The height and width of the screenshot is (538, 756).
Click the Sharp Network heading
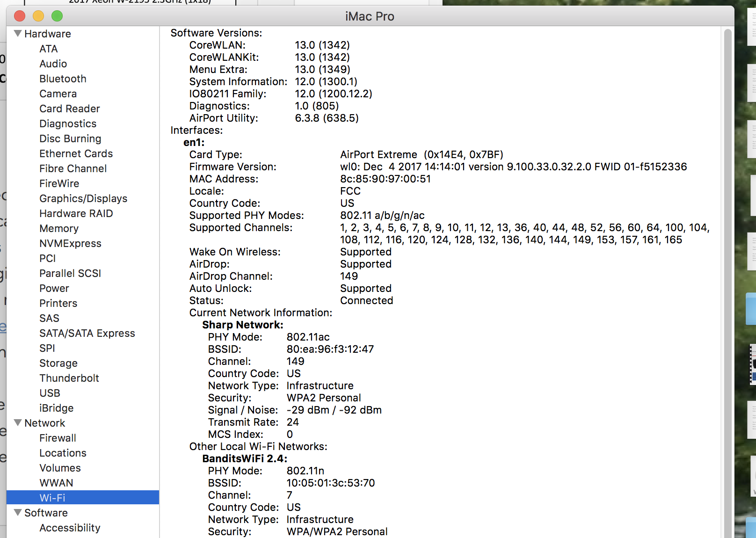coord(243,325)
